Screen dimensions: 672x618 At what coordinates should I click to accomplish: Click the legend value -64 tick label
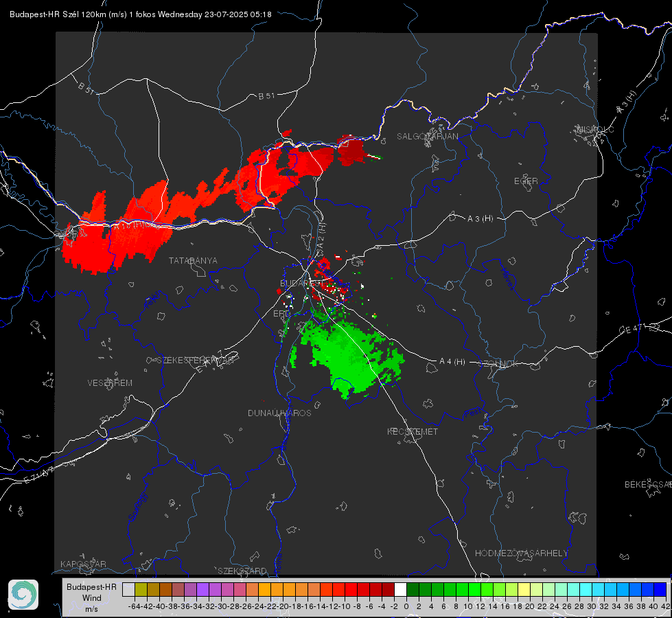tap(134, 606)
